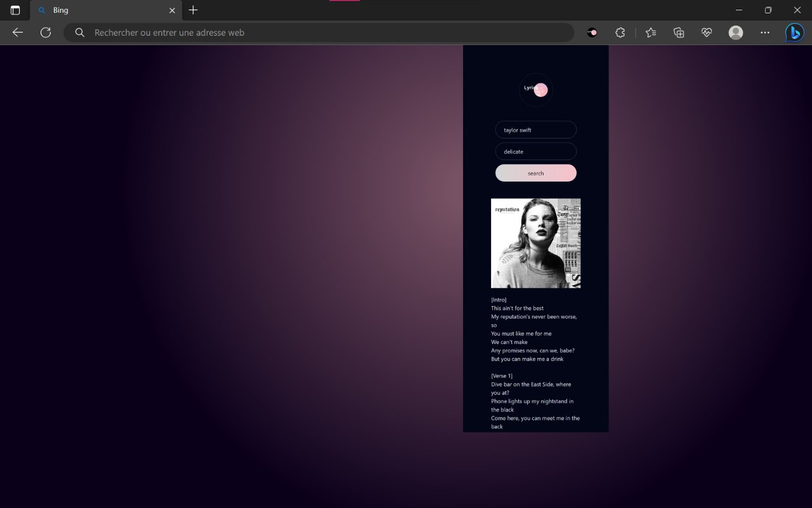Click lyric line "This ain't for the best"
Screen dimensions: 812x508
[517, 308]
